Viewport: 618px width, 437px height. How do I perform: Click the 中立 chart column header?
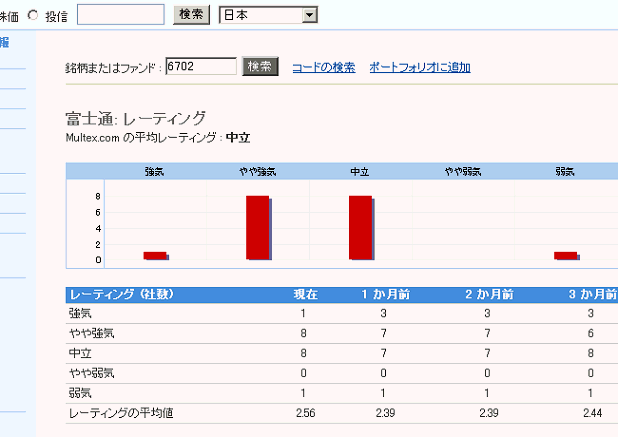pos(360,171)
